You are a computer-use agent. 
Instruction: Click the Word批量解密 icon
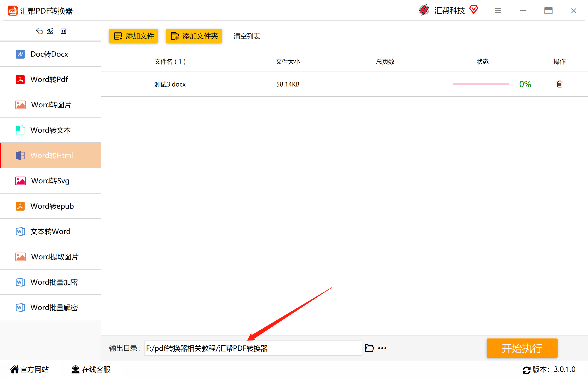[20, 307]
